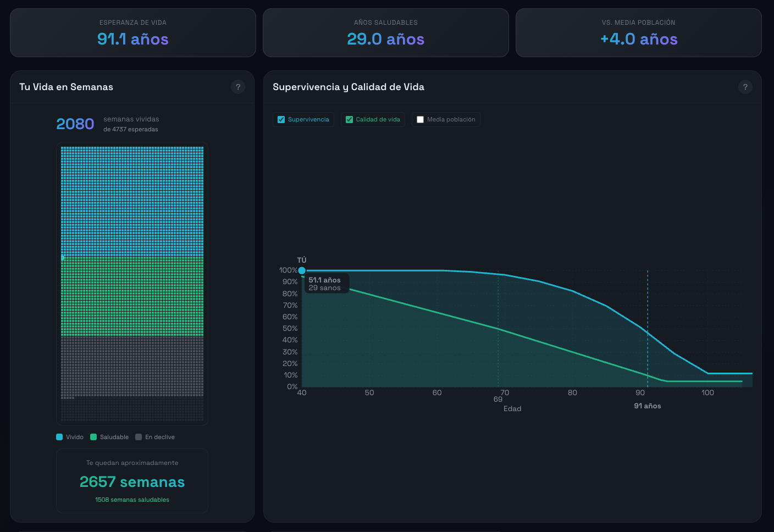Click the Vivido legend color swatch
774x532 pixels.
[x=59, y=437]
